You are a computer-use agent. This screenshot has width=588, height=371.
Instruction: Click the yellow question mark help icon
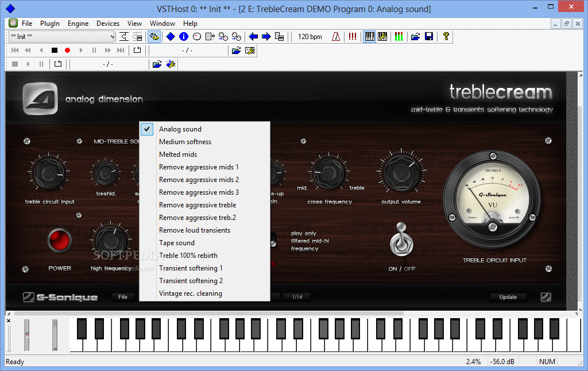[446, 36]
